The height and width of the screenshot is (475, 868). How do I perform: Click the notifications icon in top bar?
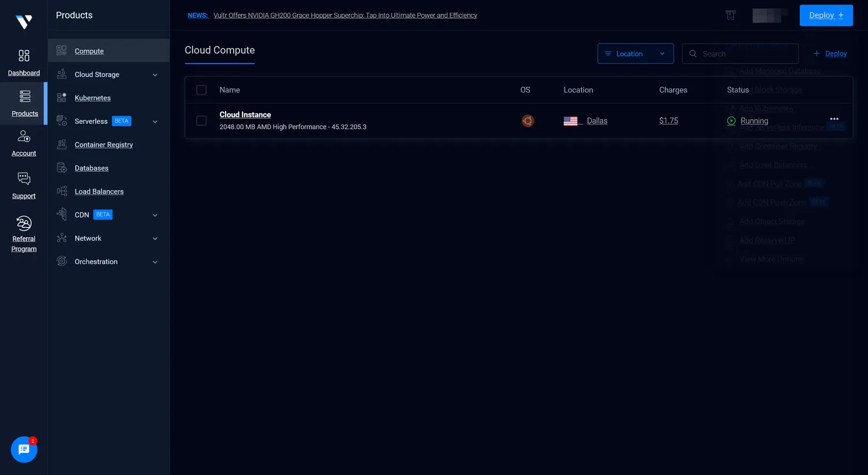point(730,16)
